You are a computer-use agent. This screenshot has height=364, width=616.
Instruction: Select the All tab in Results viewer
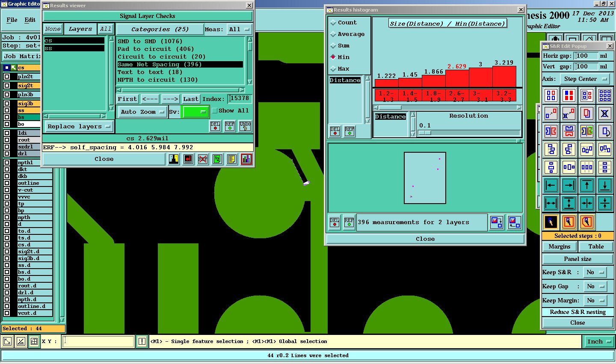106,29
